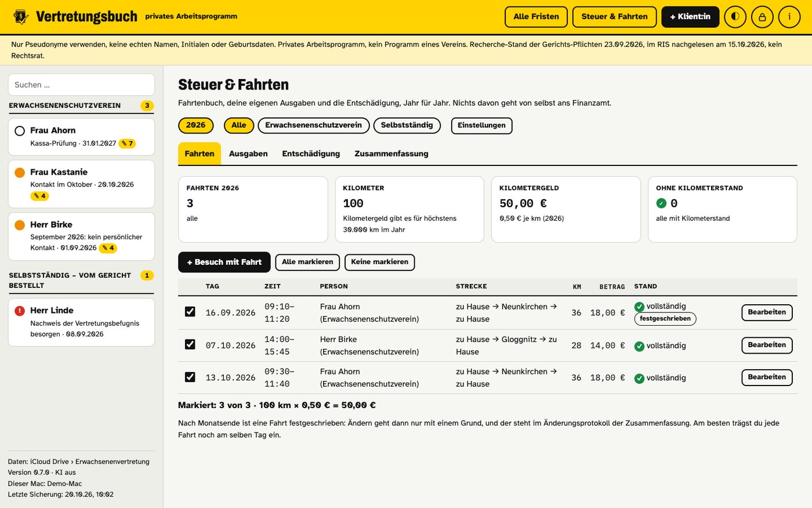Edit the 07.10.2026 trip via Bearbeiten
Image resolution: width=812 pixels, height=508 pixels.
point(767,345)
